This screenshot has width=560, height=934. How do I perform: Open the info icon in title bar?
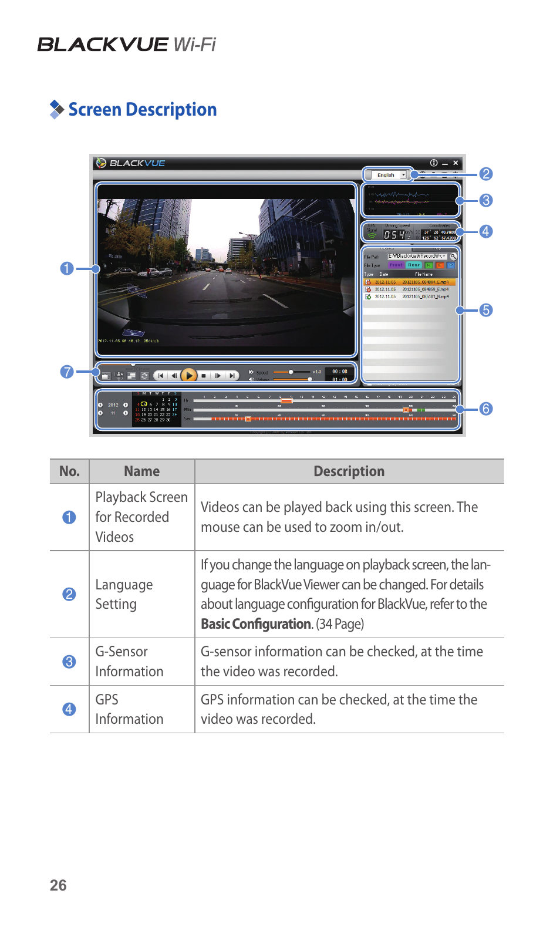tap(433, 163)
